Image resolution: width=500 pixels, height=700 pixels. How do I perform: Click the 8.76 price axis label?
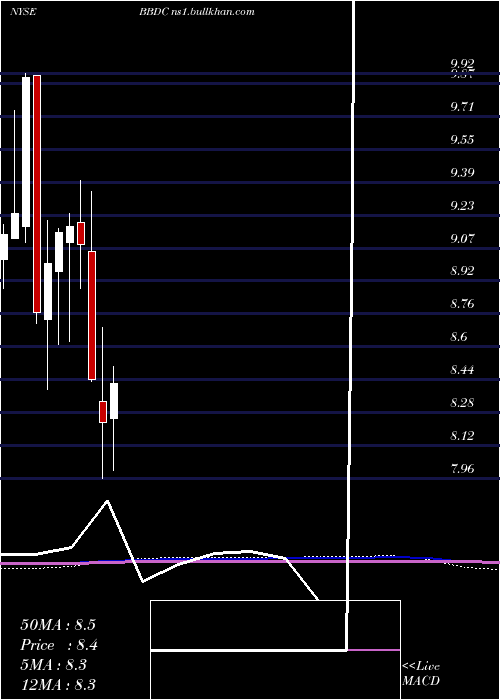[462, 304]
